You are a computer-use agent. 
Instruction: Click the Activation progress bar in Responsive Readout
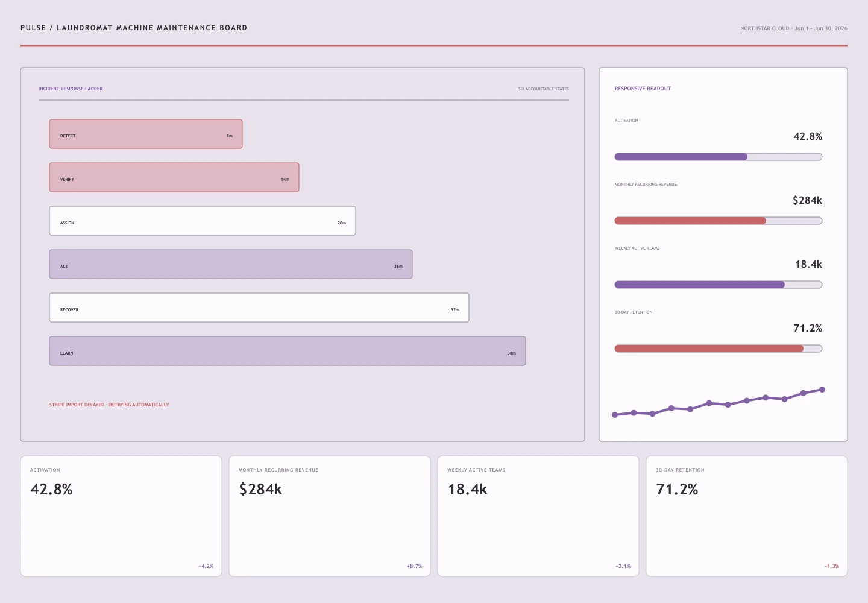click(x=719, y=157)
